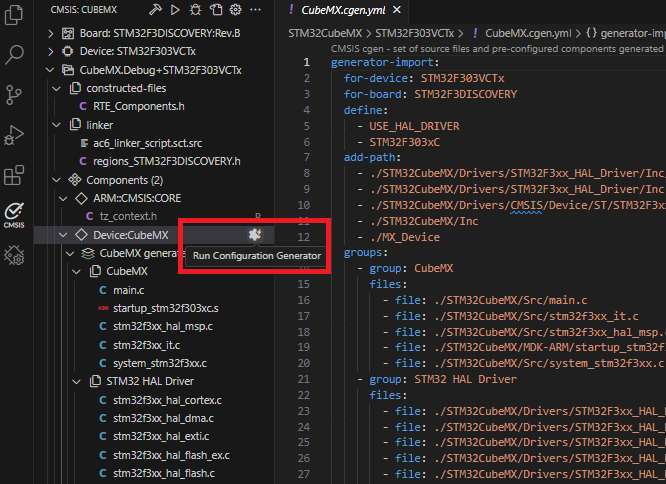Screen dimensions: 666x484
Task: Select the CMSIS view icon
Action: (14, 215)
